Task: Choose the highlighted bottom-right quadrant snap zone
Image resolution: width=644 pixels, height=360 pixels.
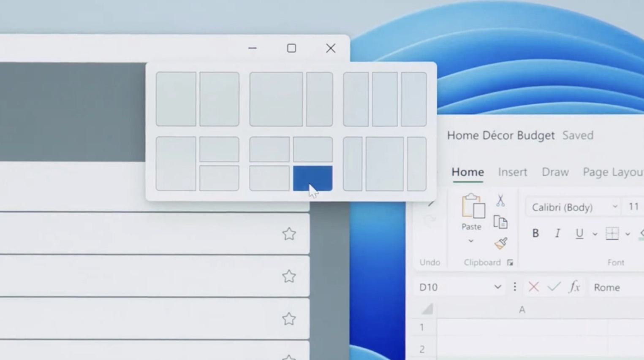Action: pyautogui.click(x=312, y=178)
